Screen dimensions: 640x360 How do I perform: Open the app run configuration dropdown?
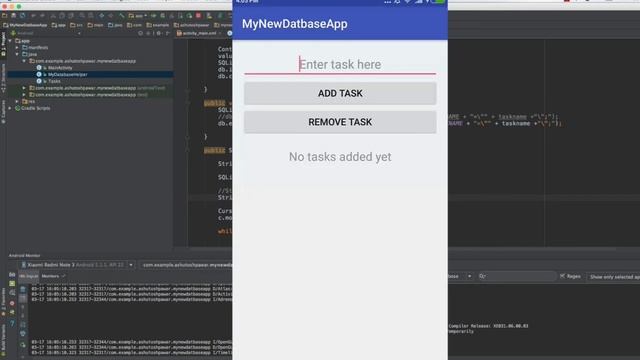click(139, 16)
